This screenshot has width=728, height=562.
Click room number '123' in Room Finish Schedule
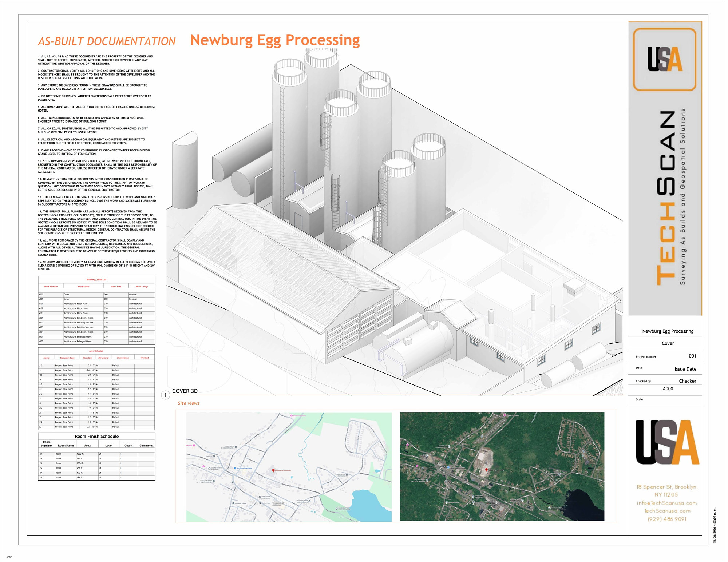40,454
